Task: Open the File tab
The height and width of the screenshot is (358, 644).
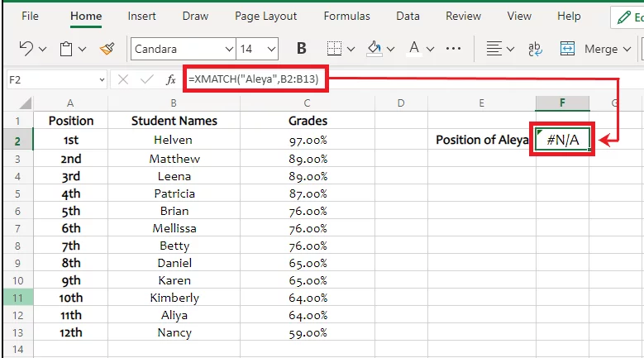Action: (30, 16)
